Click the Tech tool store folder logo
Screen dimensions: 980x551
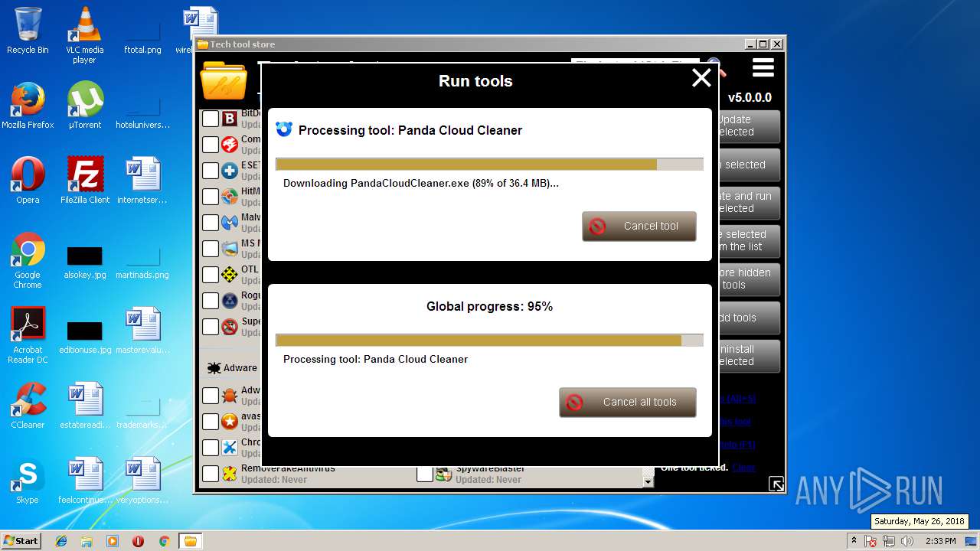[223, 81]
